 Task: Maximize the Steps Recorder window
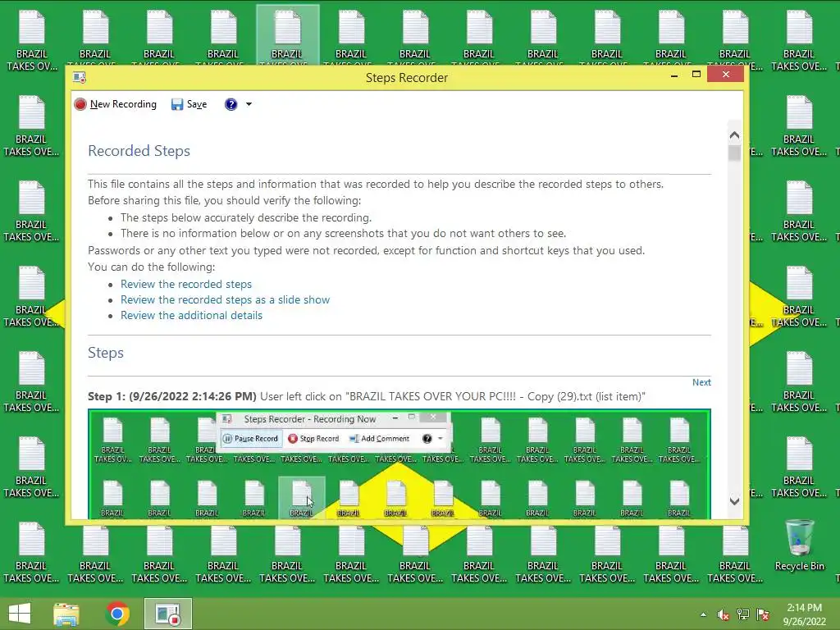(696, 75)
